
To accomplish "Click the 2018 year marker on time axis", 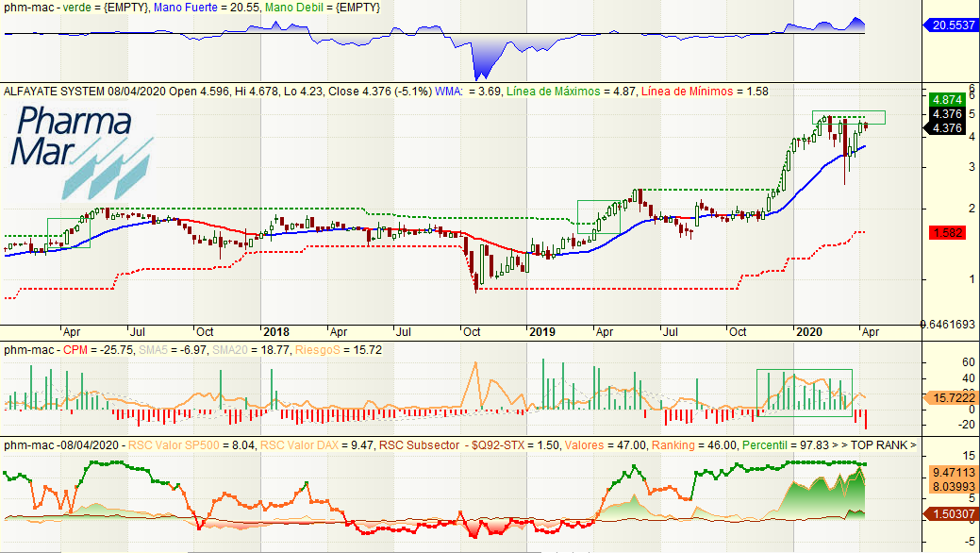I will tap(276, 332).
